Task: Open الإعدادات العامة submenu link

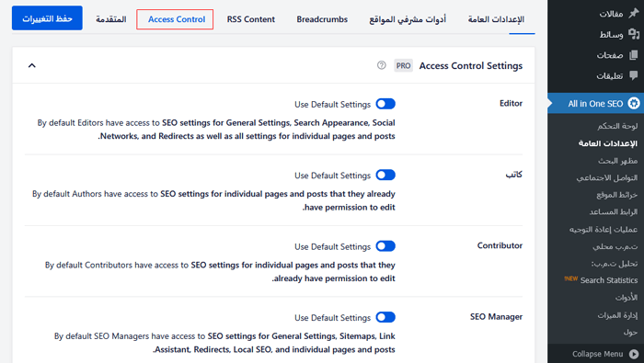Action: [x=608, y=143]
